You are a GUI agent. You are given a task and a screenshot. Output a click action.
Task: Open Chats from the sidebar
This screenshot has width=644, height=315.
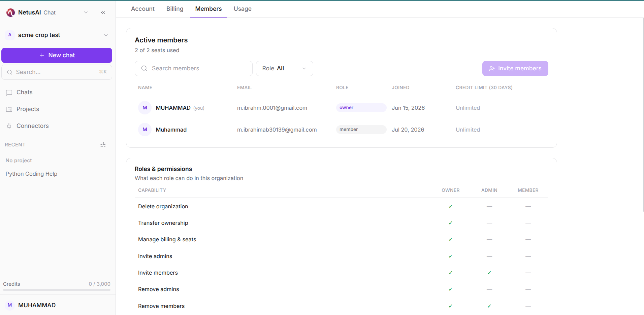tap(25, 92)
